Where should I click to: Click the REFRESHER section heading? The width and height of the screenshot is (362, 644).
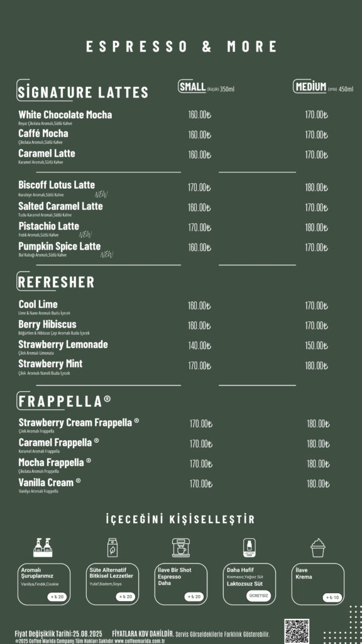pyautogui.click(x=56, y=282)
